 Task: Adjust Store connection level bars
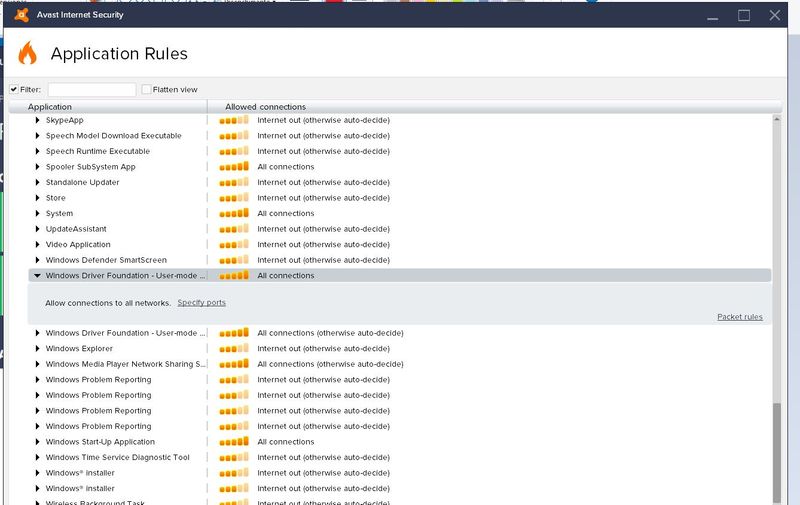point(234,197)
